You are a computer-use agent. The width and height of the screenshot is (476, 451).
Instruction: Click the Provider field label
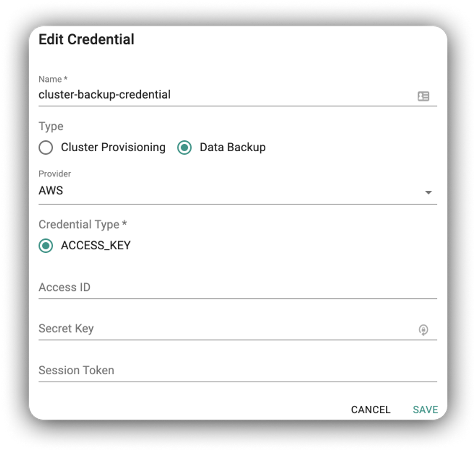55,174
